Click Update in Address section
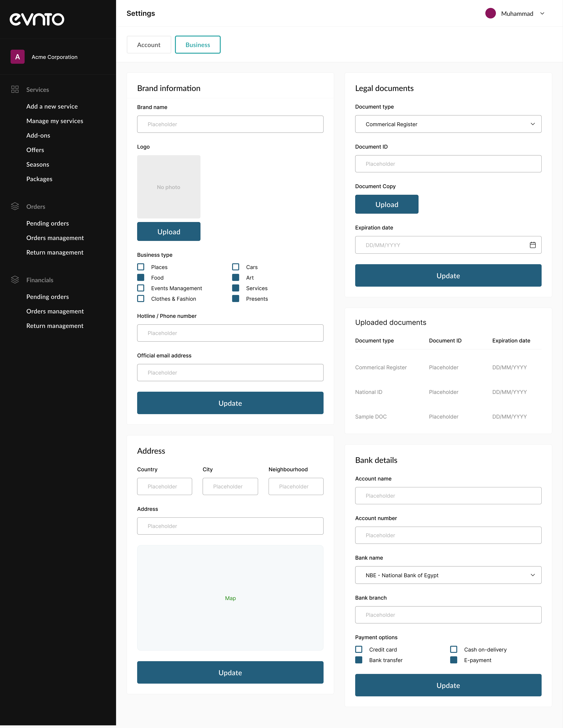This screenshot has width=563, height=728. tap(230, 672)
